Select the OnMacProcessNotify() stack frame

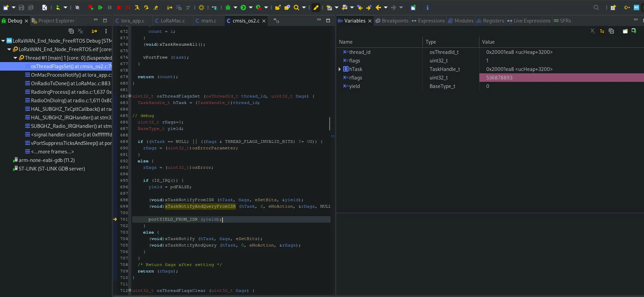tap(68, 75)
